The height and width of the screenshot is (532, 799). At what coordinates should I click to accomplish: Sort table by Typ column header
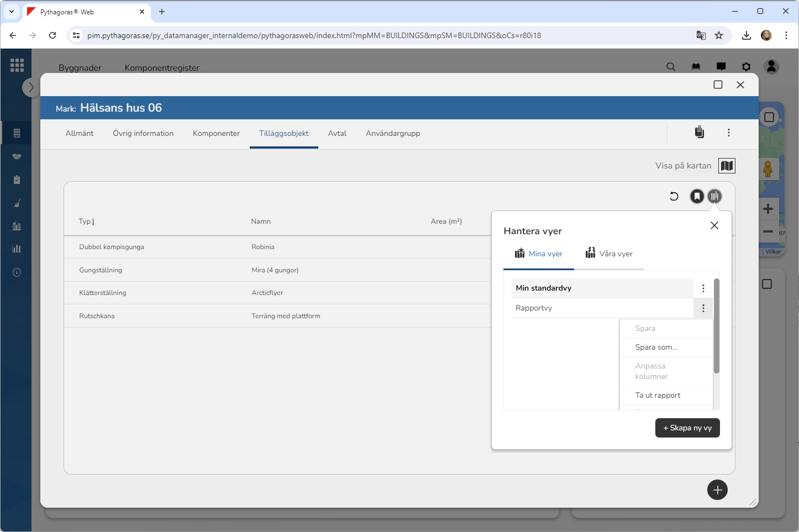(x=85, y=222)
